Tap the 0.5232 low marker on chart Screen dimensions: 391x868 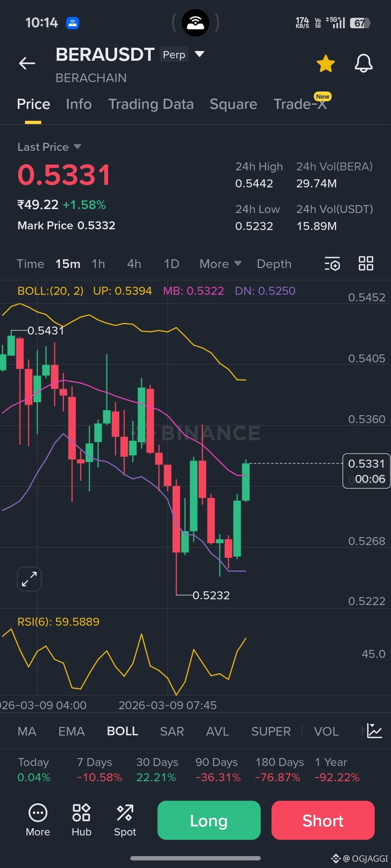coord(211,595)
